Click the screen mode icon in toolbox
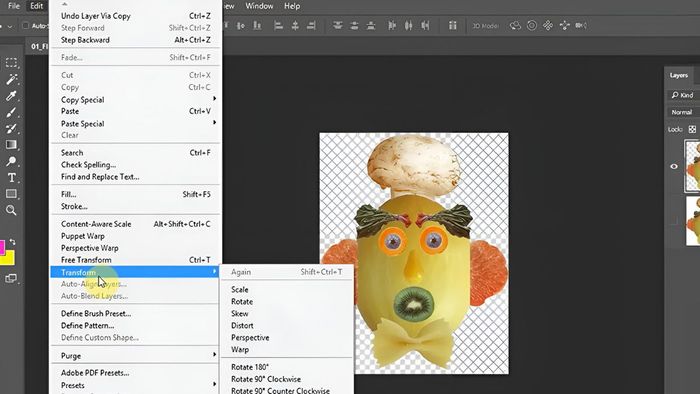 point(11,278)
